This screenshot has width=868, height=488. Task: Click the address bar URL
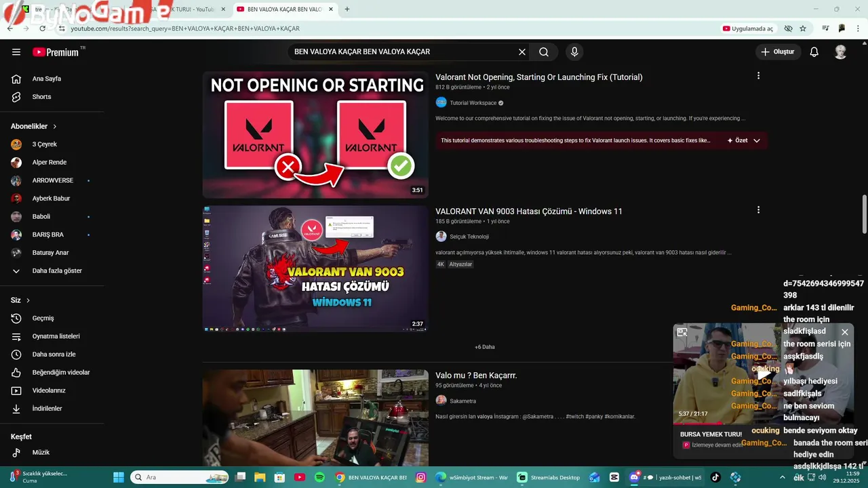[185, 28]
